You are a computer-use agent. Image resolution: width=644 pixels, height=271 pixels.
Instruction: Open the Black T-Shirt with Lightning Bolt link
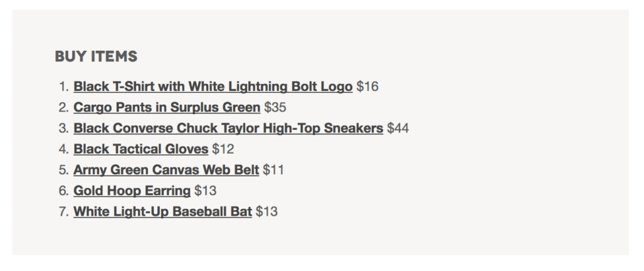[213, 86]
